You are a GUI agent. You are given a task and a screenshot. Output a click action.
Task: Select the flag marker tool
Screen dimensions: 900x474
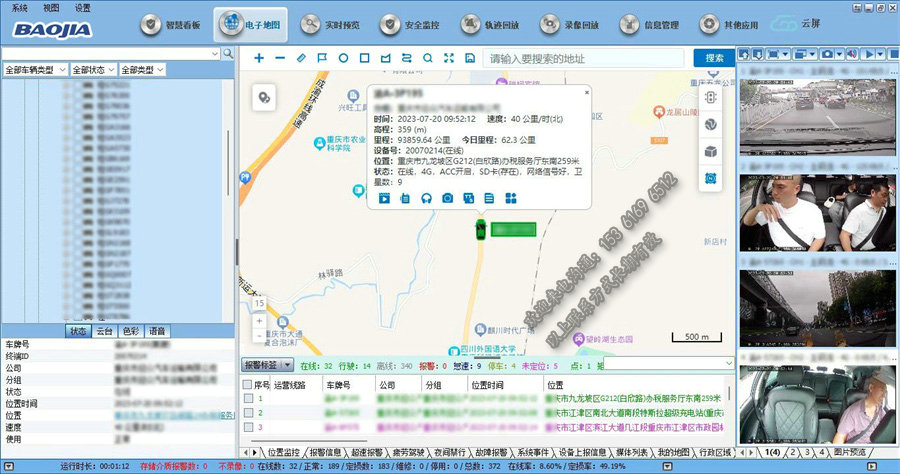click(x=322, y=58)
